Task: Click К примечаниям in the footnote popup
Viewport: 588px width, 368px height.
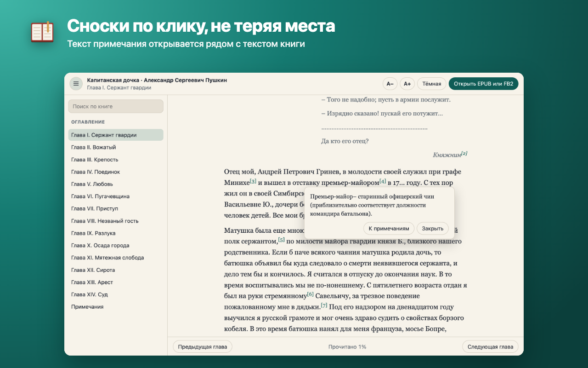Action: coord(389,229)
